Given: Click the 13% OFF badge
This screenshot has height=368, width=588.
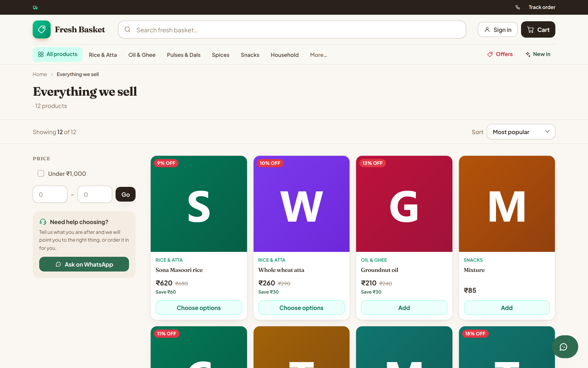Looking at the screenshot, I should coord(372,163).
